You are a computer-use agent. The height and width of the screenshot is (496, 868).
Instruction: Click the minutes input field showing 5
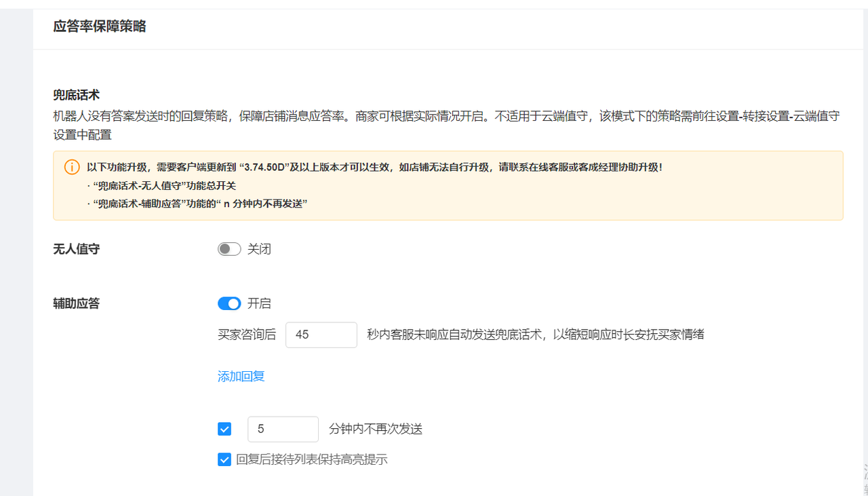click(x=283, y=429)
